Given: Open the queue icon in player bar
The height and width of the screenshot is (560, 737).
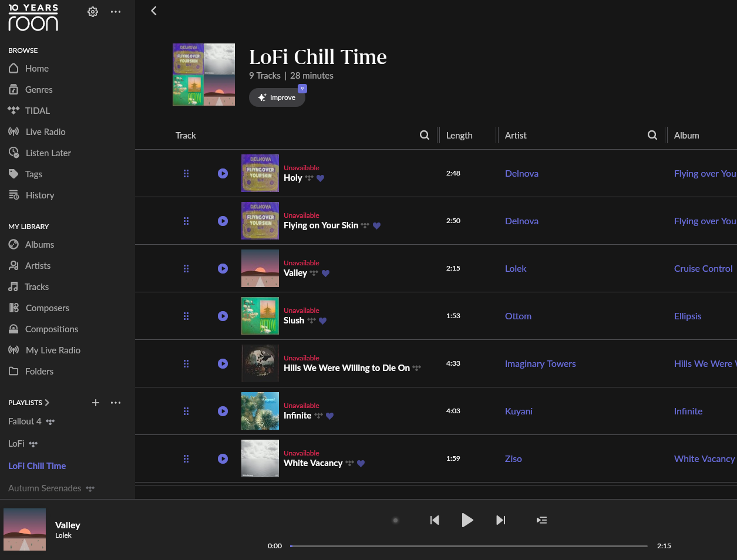Looking at the screenshot, I should [541, 520].
